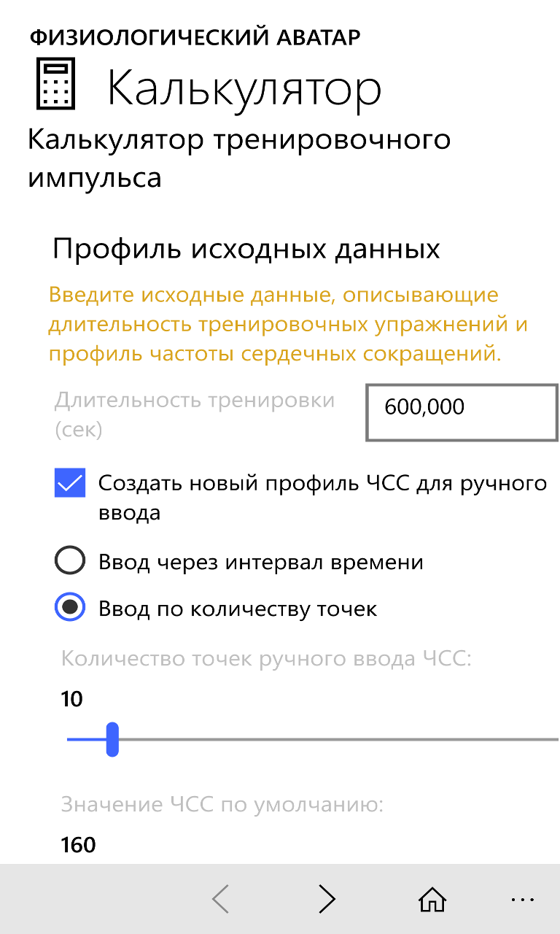Screen dimensions: 560x934
Task: Click the 'Длительность тренировки (сек)' label
Action: (x=195, y=414)
